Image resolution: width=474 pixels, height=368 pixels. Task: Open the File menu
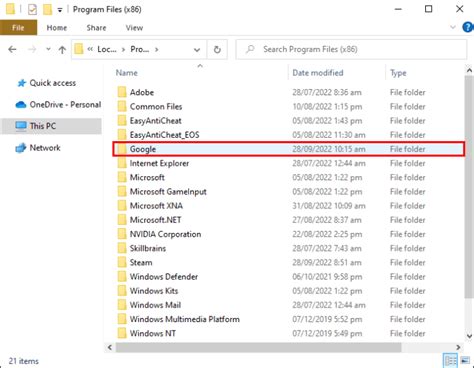pos(18,28)
